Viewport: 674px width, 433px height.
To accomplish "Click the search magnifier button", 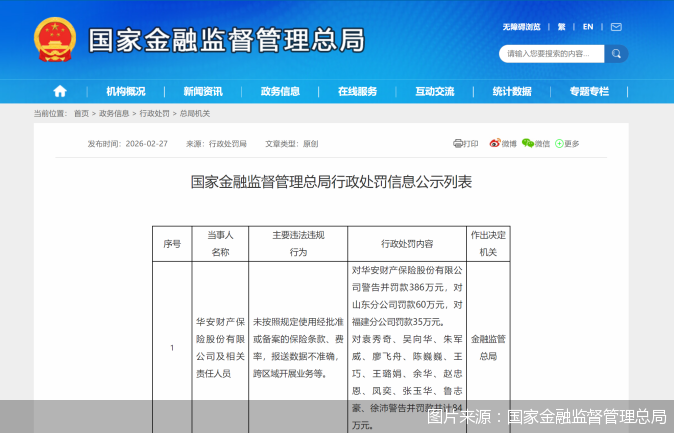I will pos(615,53).
